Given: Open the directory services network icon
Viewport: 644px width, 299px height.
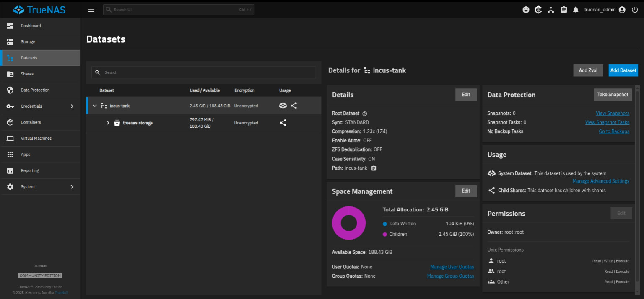Looking at the screenshot, I should 551,10.
